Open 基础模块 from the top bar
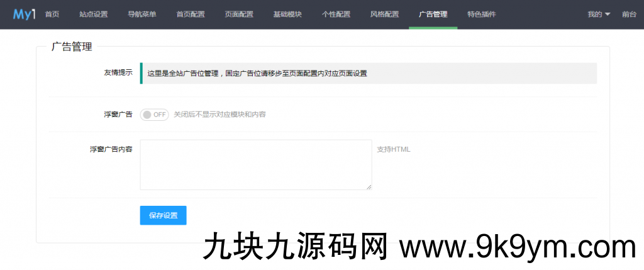 coord(287,14)
